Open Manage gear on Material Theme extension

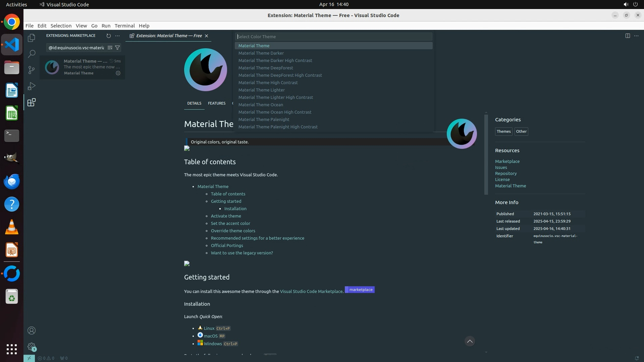118,73
